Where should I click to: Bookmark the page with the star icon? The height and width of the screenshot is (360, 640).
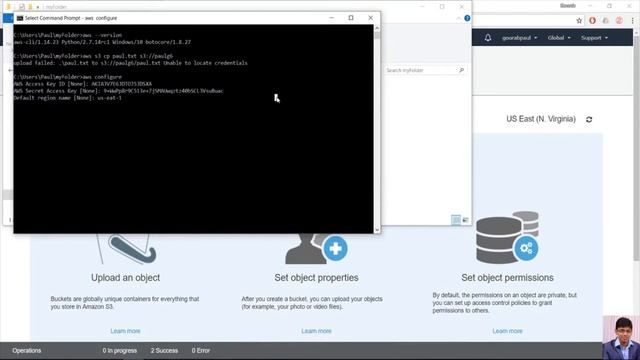point(579,20)
